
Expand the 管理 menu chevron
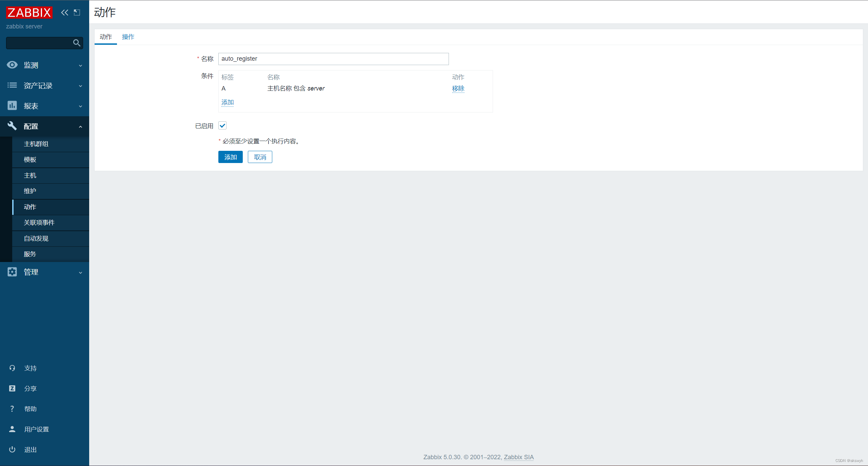pos(80,272)
